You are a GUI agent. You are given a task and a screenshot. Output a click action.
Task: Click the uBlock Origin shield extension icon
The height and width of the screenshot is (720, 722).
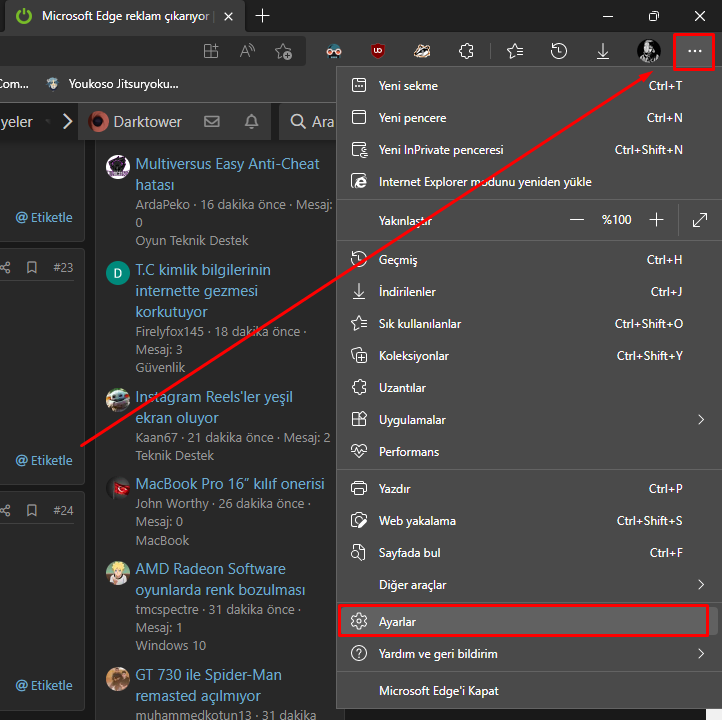(378, 51)
